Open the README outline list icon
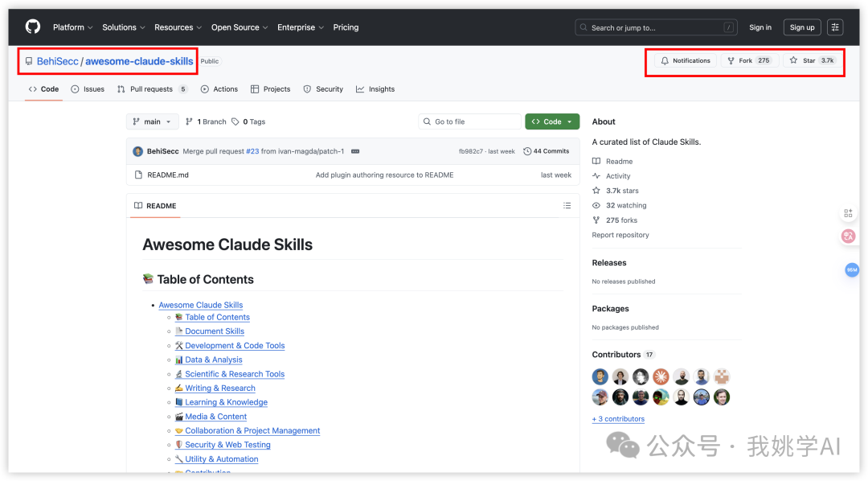 tap(567, 206)
